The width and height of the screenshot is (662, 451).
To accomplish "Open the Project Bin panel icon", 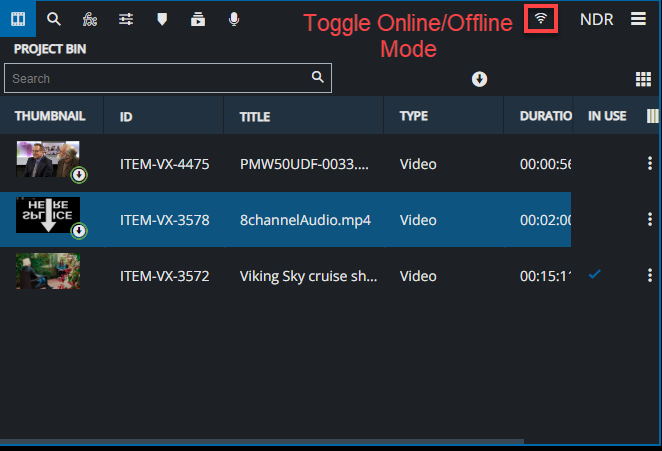I will tap(18, 18).
